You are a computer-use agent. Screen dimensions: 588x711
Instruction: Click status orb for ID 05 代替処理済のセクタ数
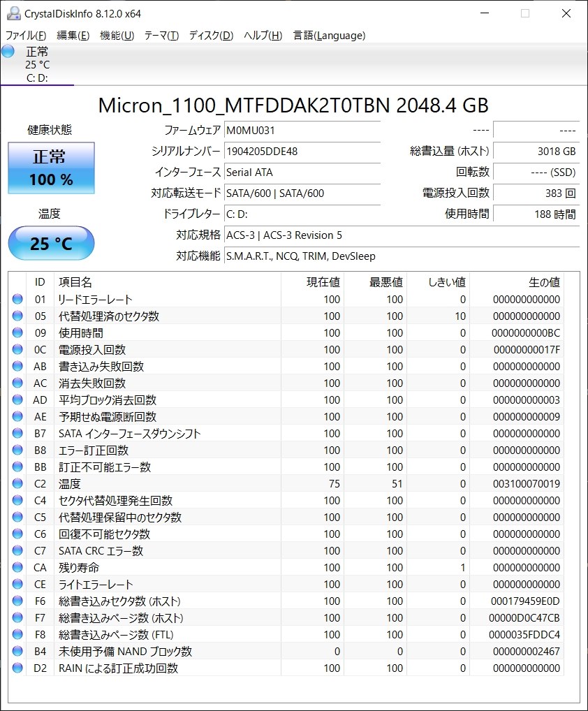click(17, 316)
